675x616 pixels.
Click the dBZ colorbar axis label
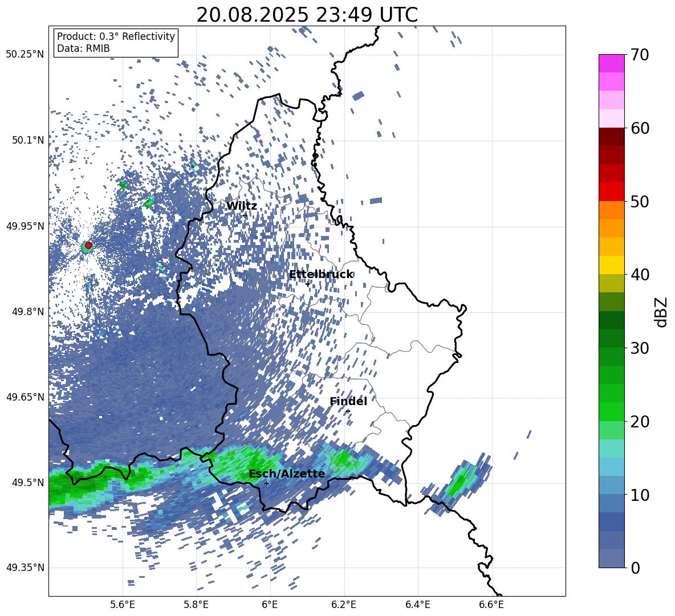[661, 312]
